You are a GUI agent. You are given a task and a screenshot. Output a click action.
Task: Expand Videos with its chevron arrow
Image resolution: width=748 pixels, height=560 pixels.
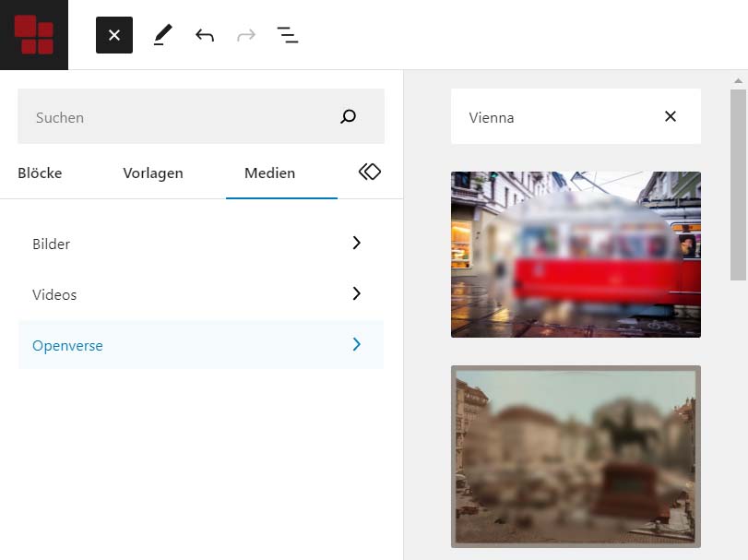(x=356, y=293)
